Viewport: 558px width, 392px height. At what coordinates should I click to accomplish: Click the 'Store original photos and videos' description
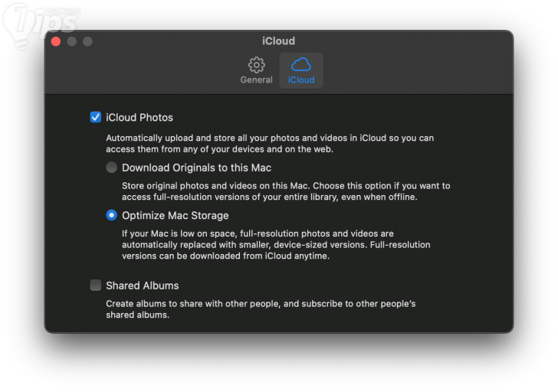coord(286,191)
